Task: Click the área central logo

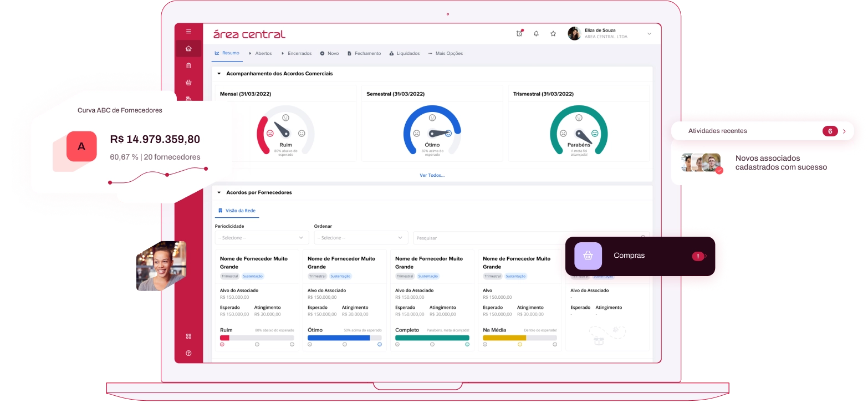Action: point(249,34)
